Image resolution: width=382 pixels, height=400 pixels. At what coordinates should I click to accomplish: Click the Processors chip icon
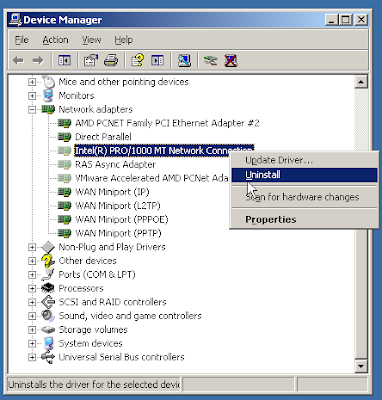(x=48, y=288)
